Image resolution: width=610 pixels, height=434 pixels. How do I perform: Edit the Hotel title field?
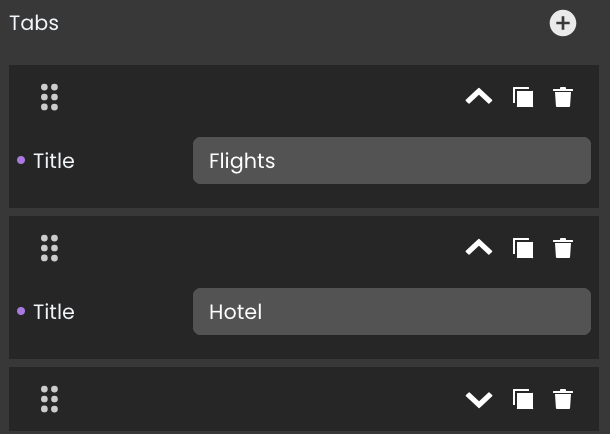(x=392, y=312)
